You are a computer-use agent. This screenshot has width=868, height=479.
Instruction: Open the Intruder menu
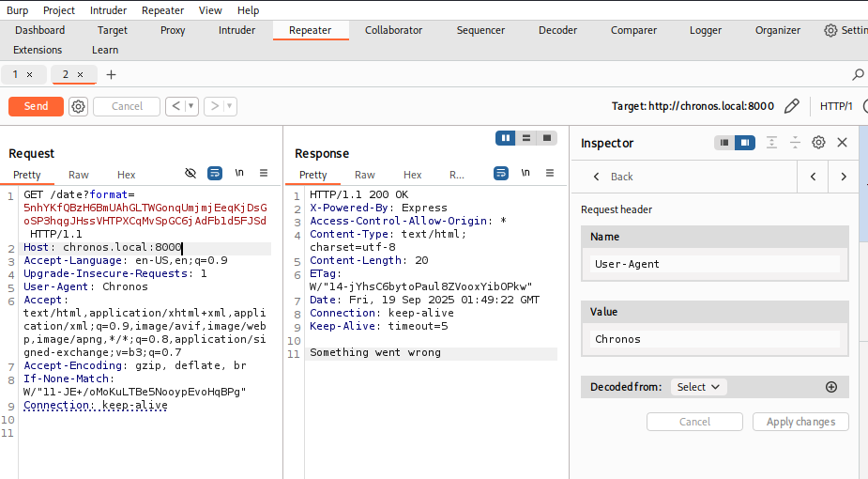click(x=108, y=10)
